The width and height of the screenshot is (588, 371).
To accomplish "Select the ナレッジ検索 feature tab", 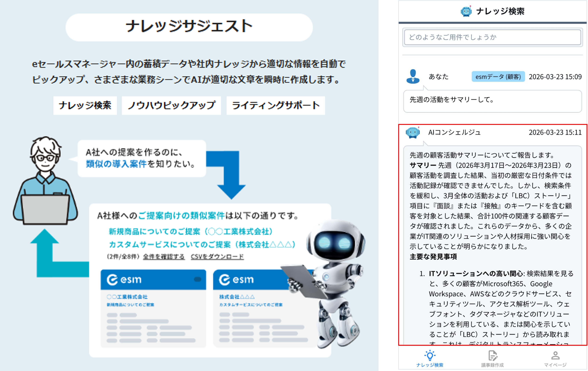I will (x=85, y=105).
